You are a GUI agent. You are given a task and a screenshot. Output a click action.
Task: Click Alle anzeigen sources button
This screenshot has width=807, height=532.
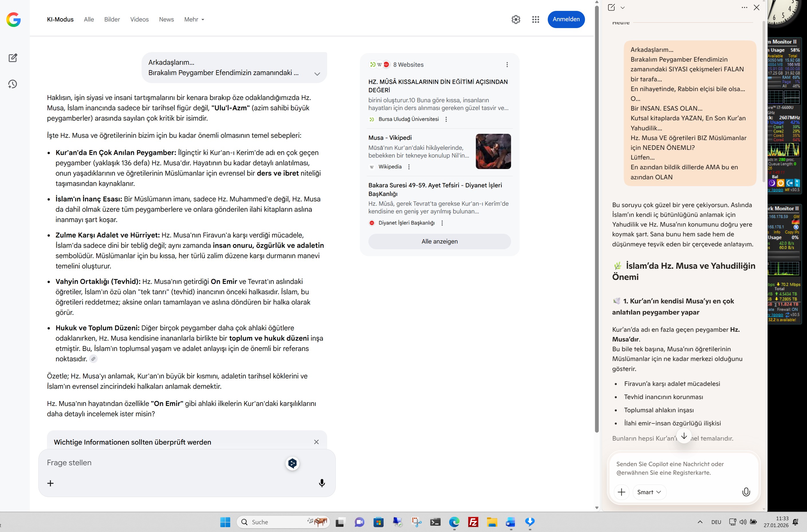click(439, 241)
